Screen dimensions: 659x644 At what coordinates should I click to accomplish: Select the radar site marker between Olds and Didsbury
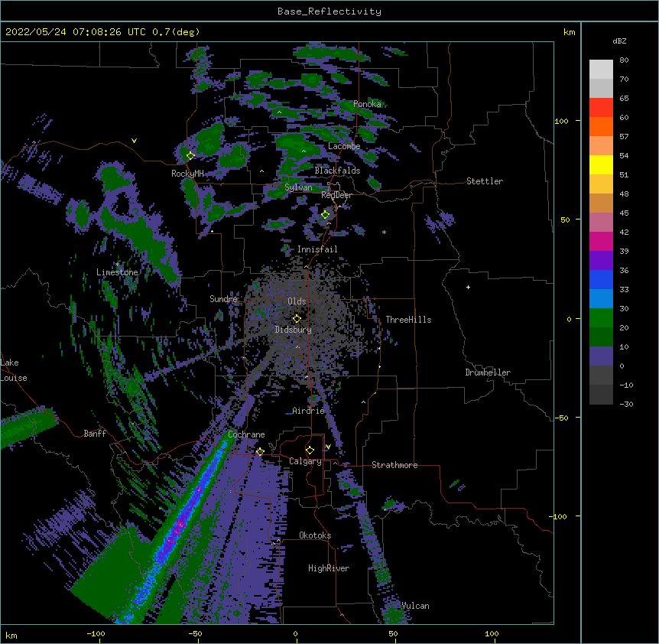tap(297, 318)
